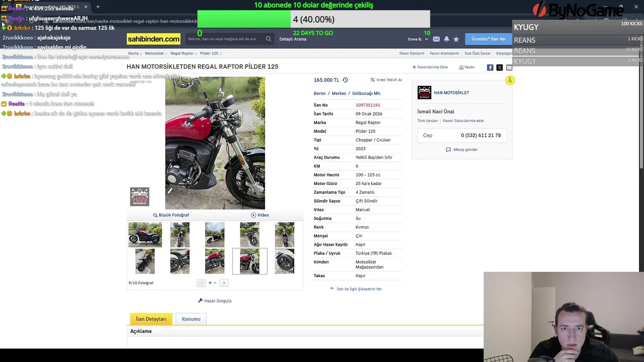Play listing Video

click(260, 215)
